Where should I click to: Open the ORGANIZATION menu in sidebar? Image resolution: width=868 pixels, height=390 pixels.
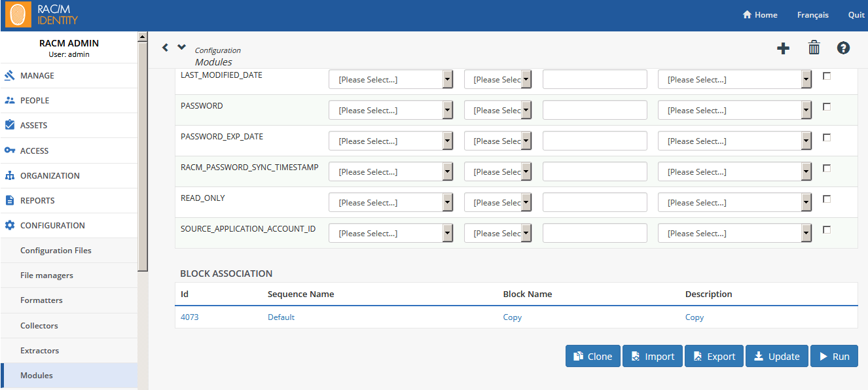point(69,175)
